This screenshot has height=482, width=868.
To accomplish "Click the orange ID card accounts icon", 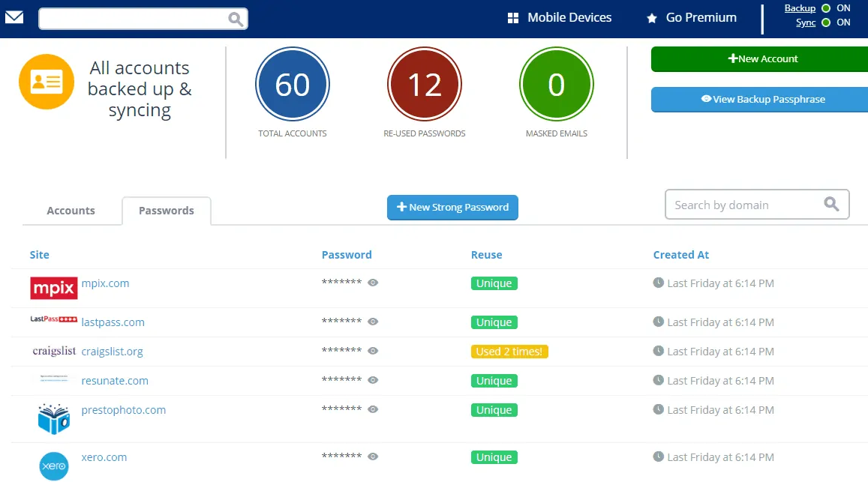I will pos(47,82).
